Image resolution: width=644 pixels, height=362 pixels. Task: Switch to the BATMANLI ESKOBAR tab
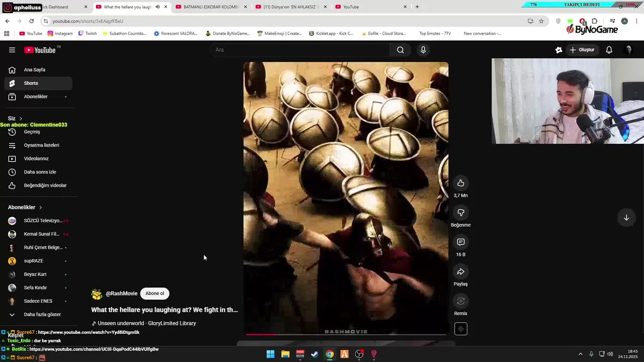211,7
